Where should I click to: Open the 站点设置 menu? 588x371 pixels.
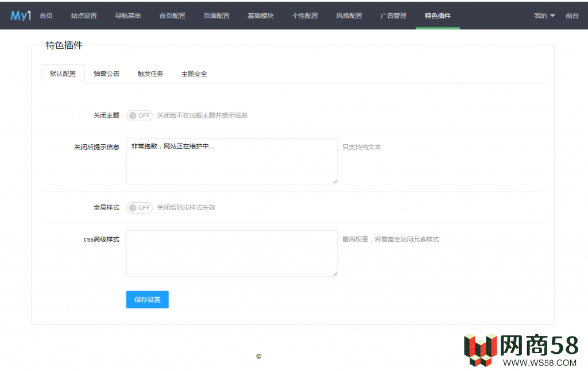click(84, 16)
